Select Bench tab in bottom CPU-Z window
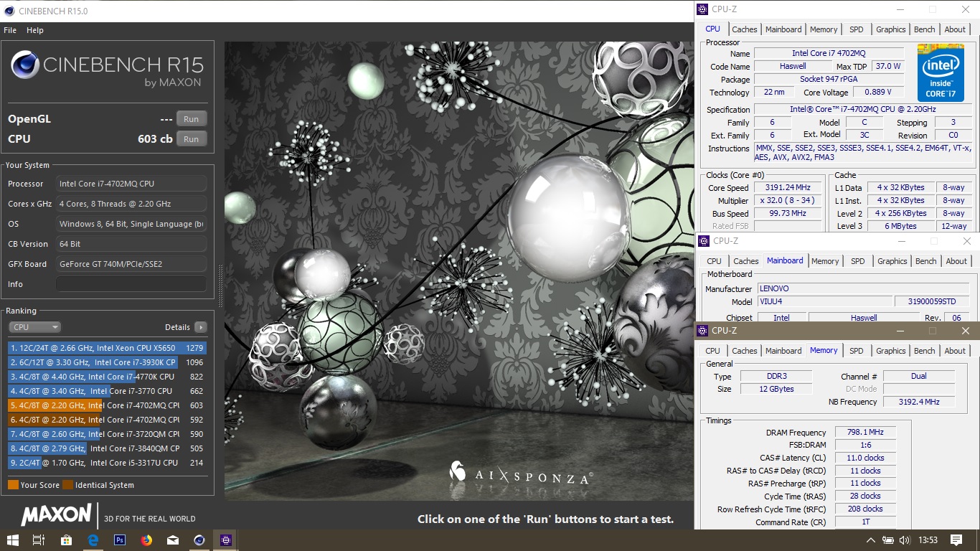980x551 pixels. (925, 351)
